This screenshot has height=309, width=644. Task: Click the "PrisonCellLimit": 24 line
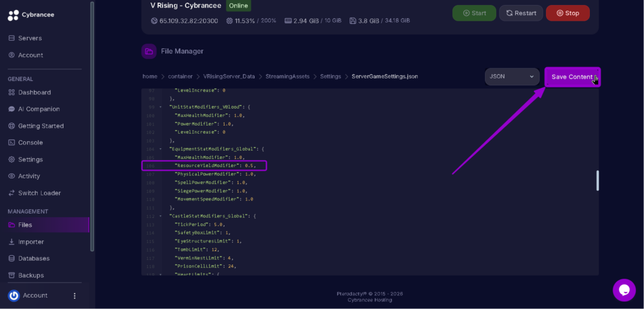206,266
